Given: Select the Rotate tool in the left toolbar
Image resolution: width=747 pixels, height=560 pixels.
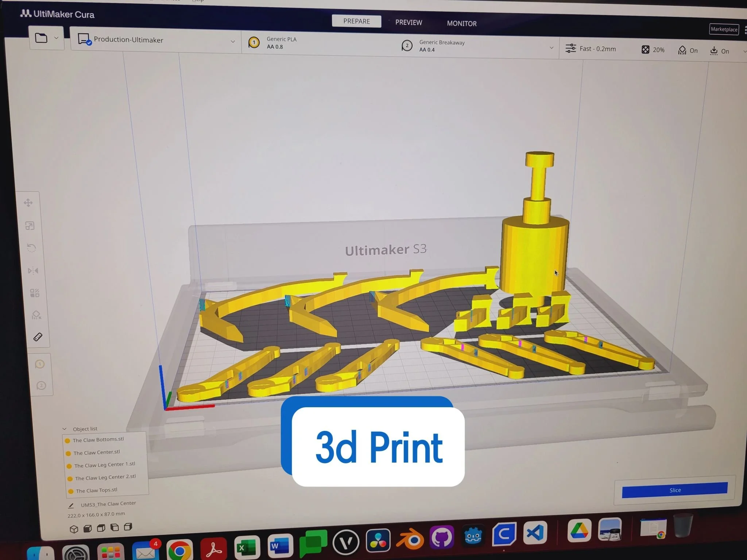Looking at the screenshot, I should [31, 248].
